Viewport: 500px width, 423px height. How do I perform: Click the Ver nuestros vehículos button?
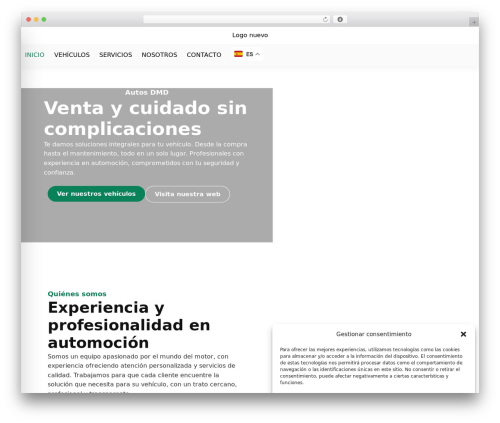[x=96, y=194]
